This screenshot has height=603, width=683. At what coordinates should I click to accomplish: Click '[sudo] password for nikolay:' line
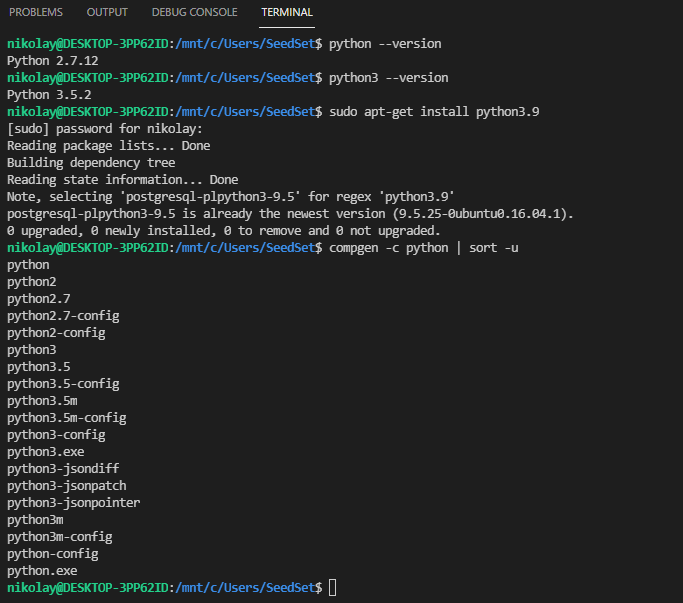(x=105, y=129)
